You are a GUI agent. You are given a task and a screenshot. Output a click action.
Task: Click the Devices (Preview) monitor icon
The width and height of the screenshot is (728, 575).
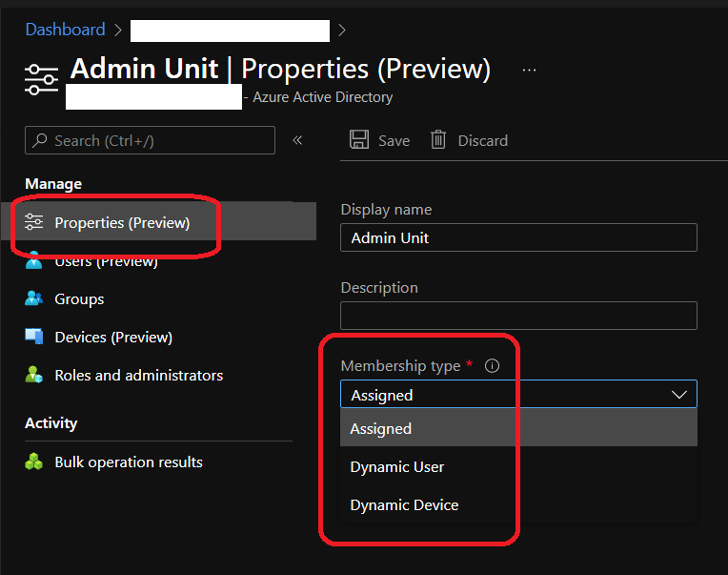click(34, 337)
